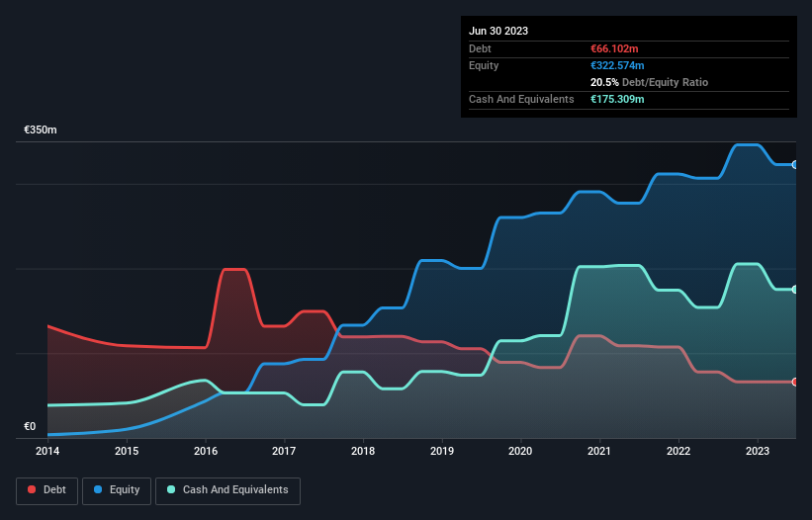Screen dimensions: 812x520
Task: Click the 2022 x-axis label
Action: coord(678,451)
